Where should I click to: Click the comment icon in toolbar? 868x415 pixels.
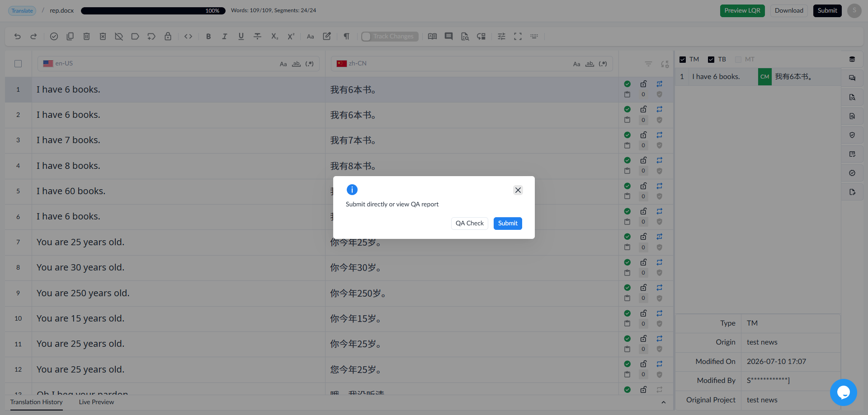[x=448, y=36]
